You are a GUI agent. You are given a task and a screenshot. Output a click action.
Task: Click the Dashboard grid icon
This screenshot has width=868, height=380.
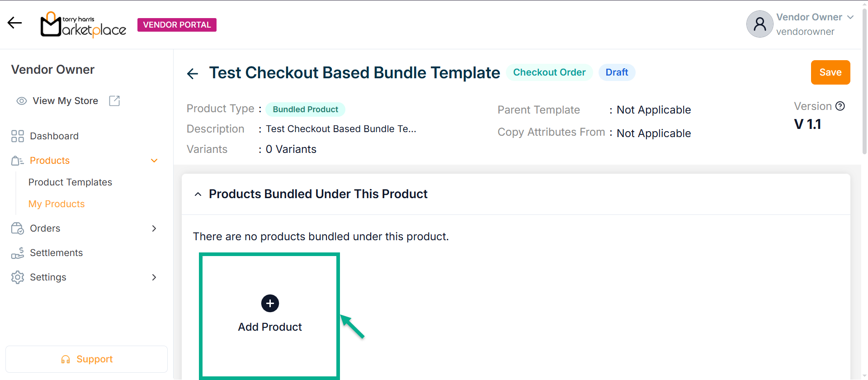(x=18, y=136)
